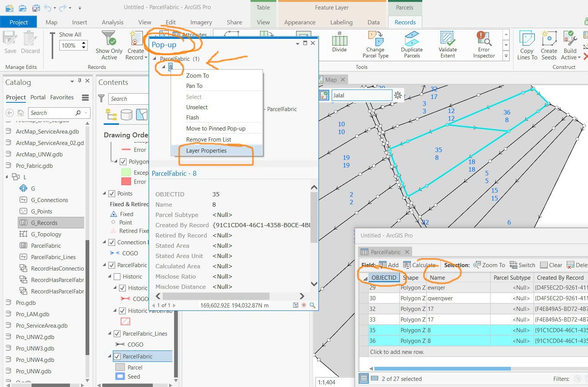The height and width of the screenshot is (387, 588).
Task: Toggle the Points layer checkbox
Action: point(112,193)
